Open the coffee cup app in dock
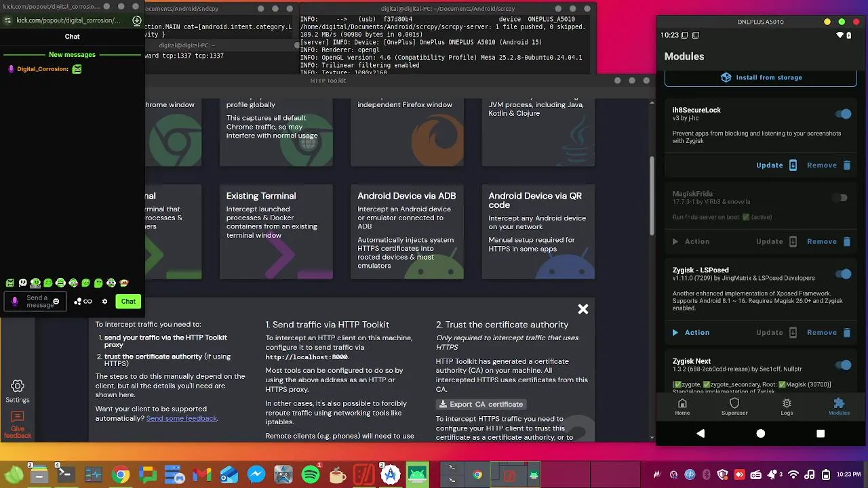Screen dimensions: 868x488 click(x=337, y=475)
